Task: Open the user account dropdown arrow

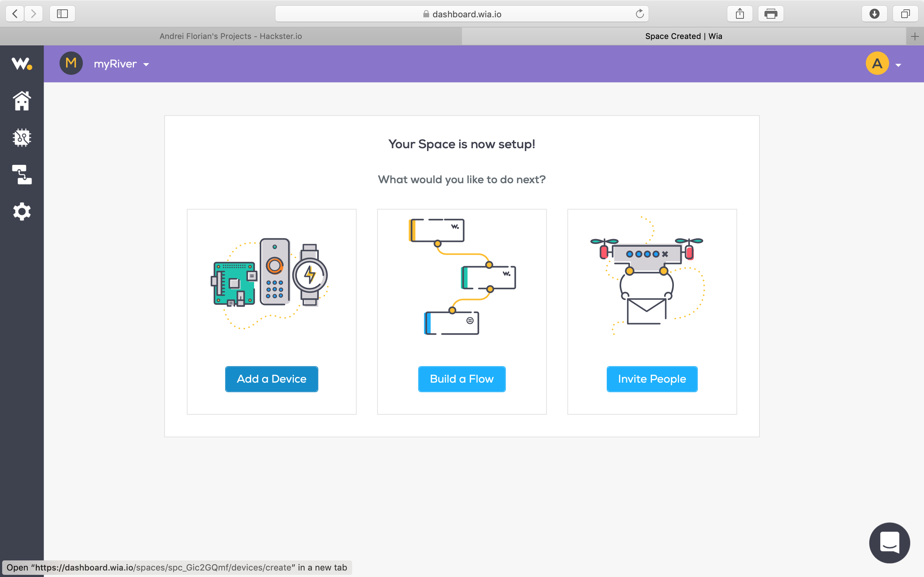Action: pos(898,65)
